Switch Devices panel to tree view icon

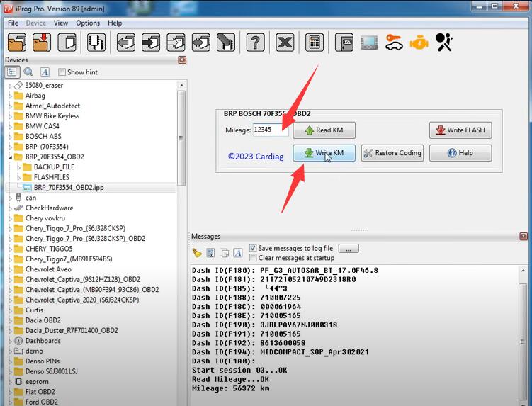(x=12, y=72)
